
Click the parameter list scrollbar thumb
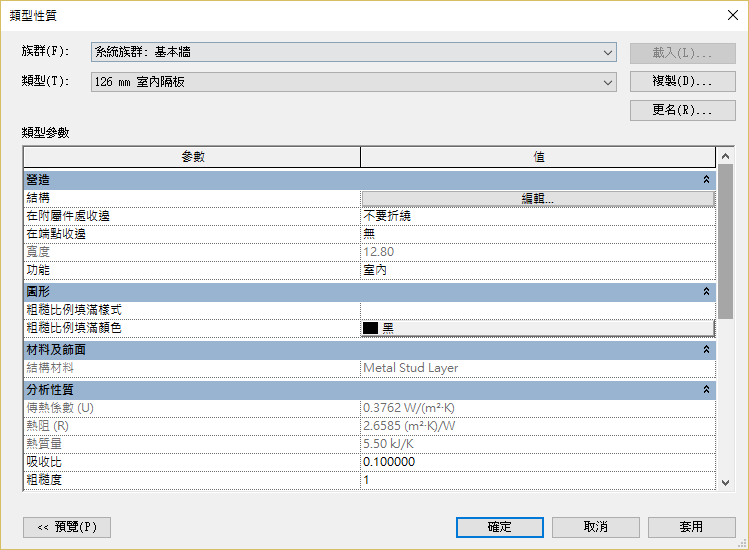725,241
